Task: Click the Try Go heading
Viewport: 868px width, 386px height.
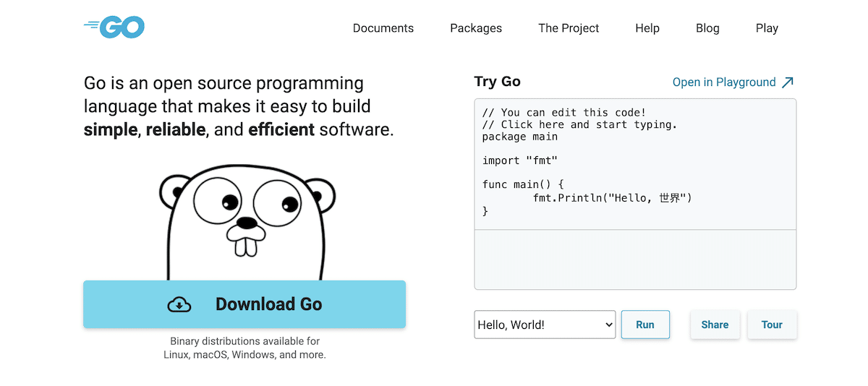Action: click(498, 82)
